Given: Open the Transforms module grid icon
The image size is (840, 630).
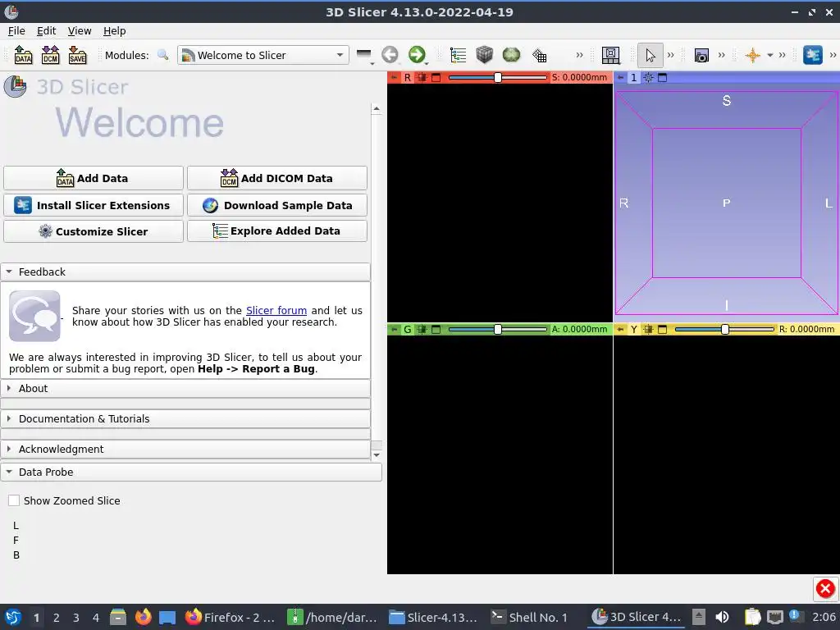Looking at the screenshot, I should 540,55.
